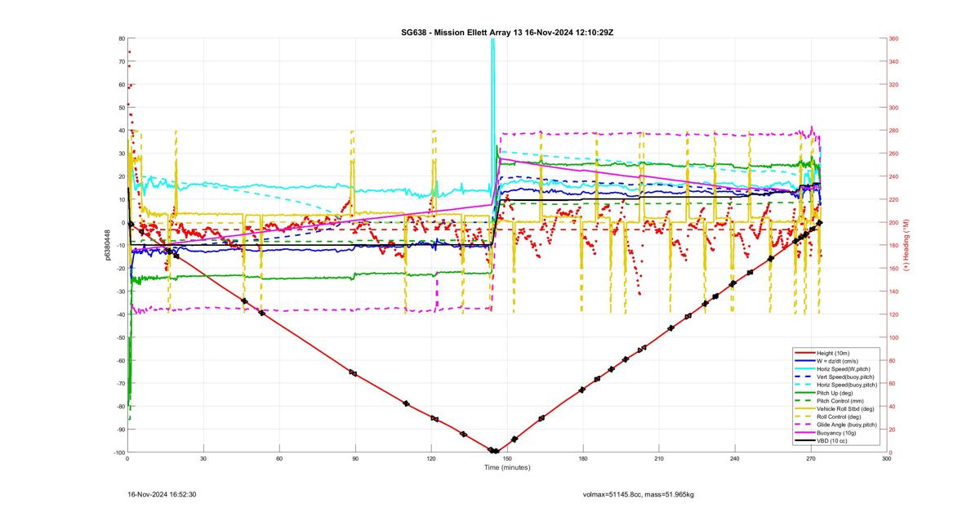This screenshot has height=508, width=980.
Task: Click the '16-Nov-2024 16:52:30' timestamp footer
Action: pyautogui.click(x=162, y=494)
